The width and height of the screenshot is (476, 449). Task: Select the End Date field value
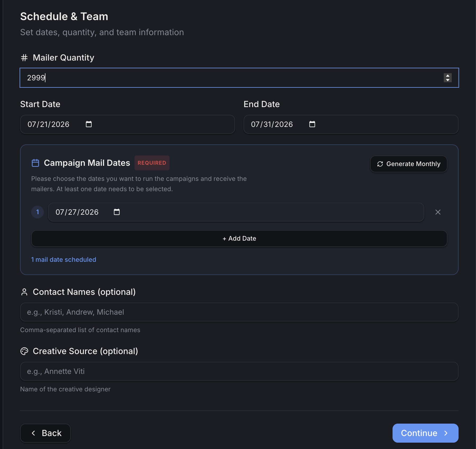tap(272, 124)
